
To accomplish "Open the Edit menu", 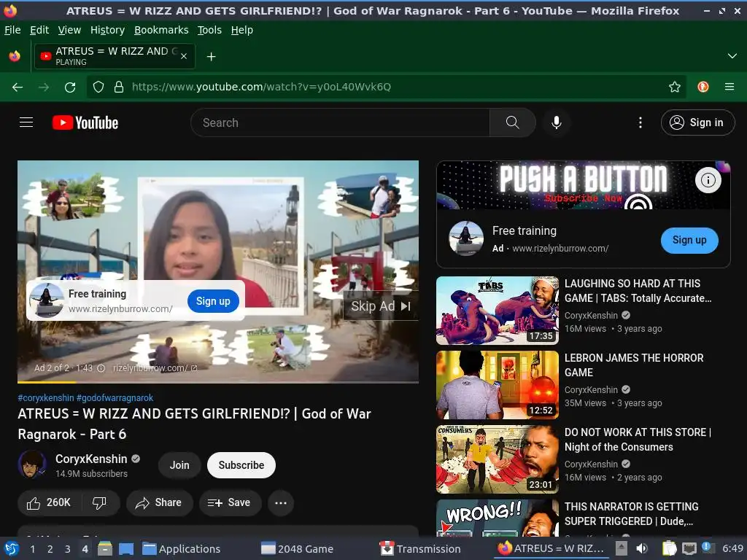I will point(39,30).
